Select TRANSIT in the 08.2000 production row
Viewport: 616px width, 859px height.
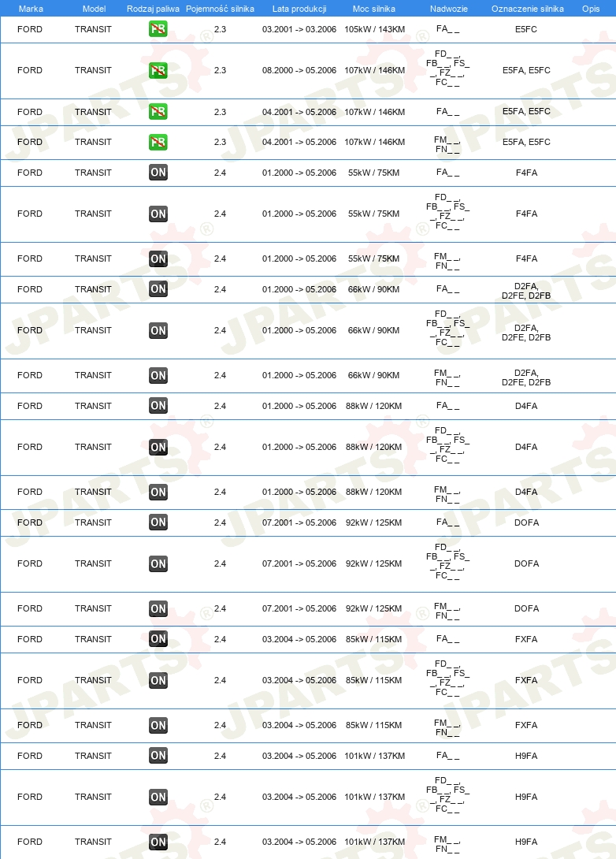(x=93, y=70)
